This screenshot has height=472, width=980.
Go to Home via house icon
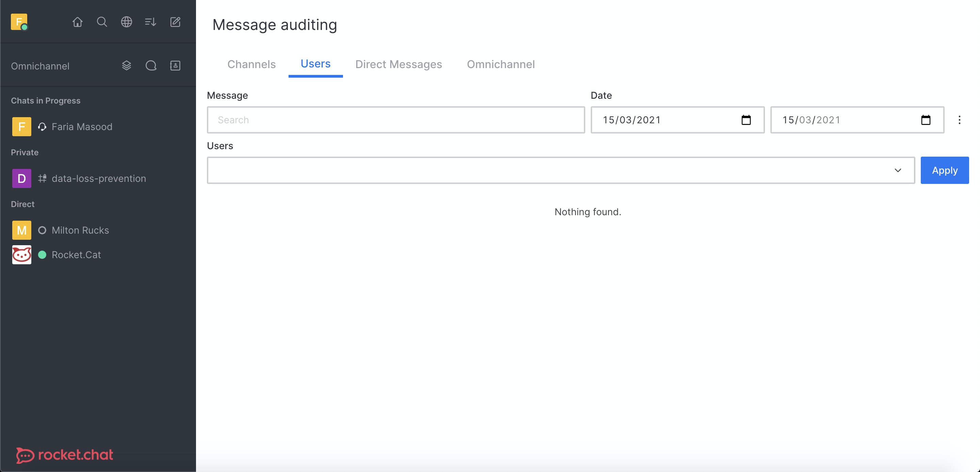point(78,22)
